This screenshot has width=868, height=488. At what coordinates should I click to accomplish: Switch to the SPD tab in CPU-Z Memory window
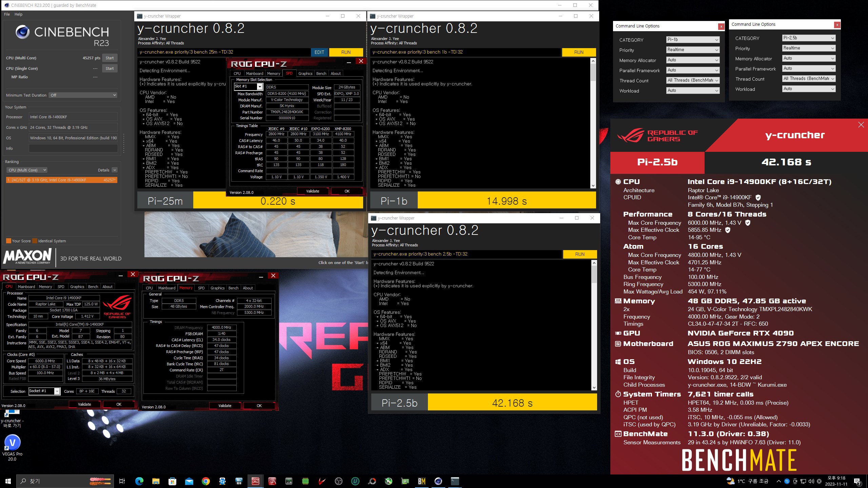(201, 288)
